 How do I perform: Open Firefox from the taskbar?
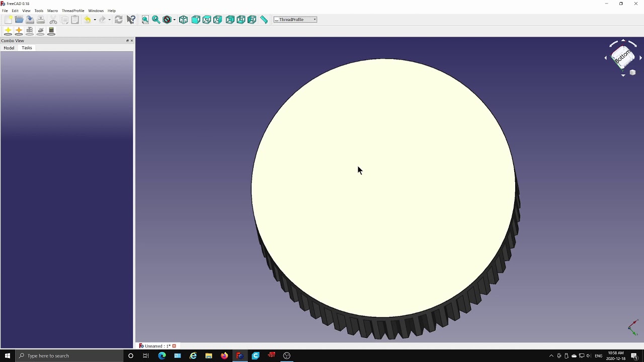[x=224, y=356]
